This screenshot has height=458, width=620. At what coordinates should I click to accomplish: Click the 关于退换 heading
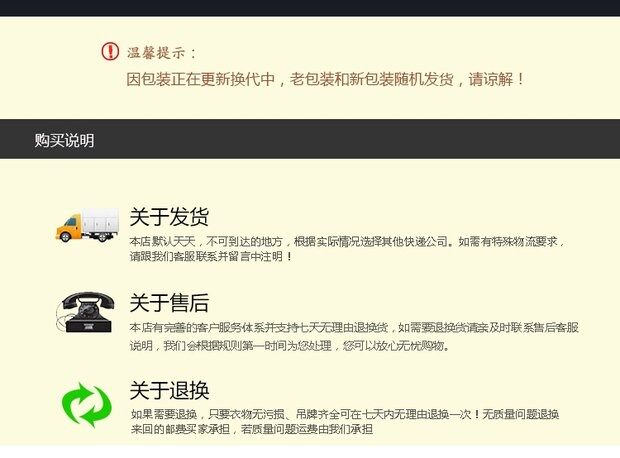click(x=169, y=390)
